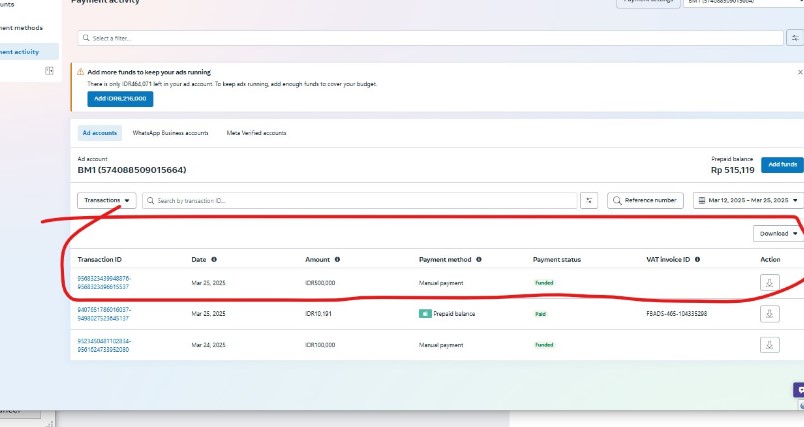
Task: Click the info icon next to Amount
Action: (336, 259)
